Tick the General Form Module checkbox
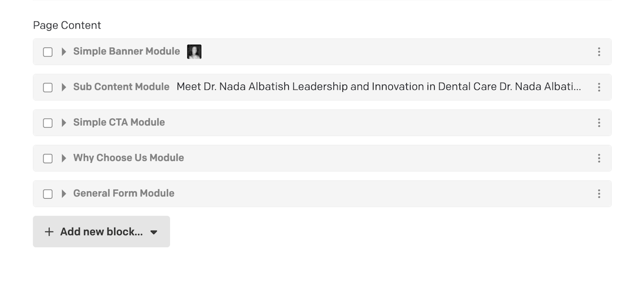Image resolution: width=644 pixels, height=281 pixels. pos(48,194)
